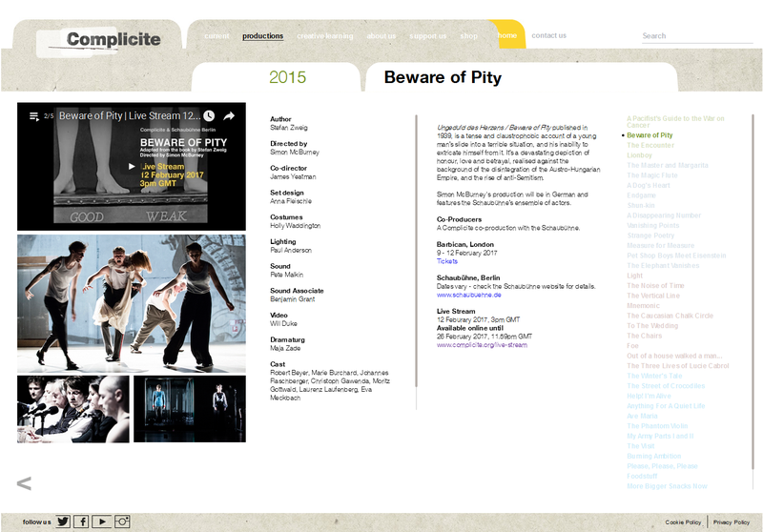This screenshot has height=532, width=763.
Task: Select Anything For A Quiet Life production
Action: tap(666, 406)
